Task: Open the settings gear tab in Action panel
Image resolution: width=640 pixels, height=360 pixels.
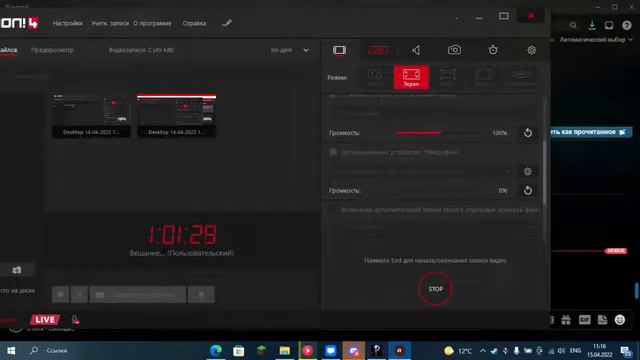Action: pos(531,50)
